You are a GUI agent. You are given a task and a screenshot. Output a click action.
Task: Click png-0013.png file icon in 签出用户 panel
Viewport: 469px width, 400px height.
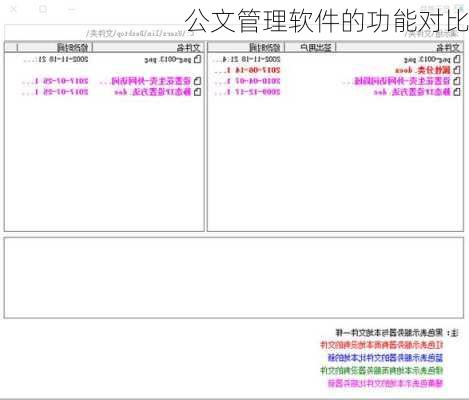(x=457, y=59)
